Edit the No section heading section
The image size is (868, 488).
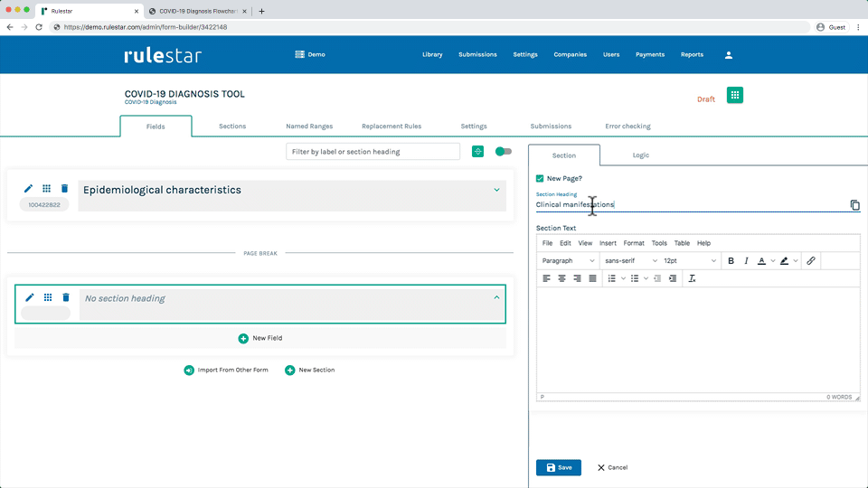(x=29, y=297)
